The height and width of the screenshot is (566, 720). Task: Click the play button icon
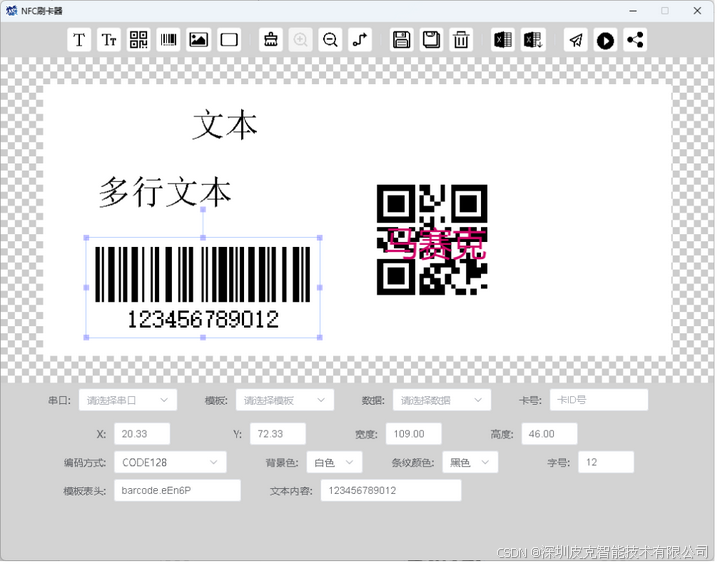(x=606, y=40)
